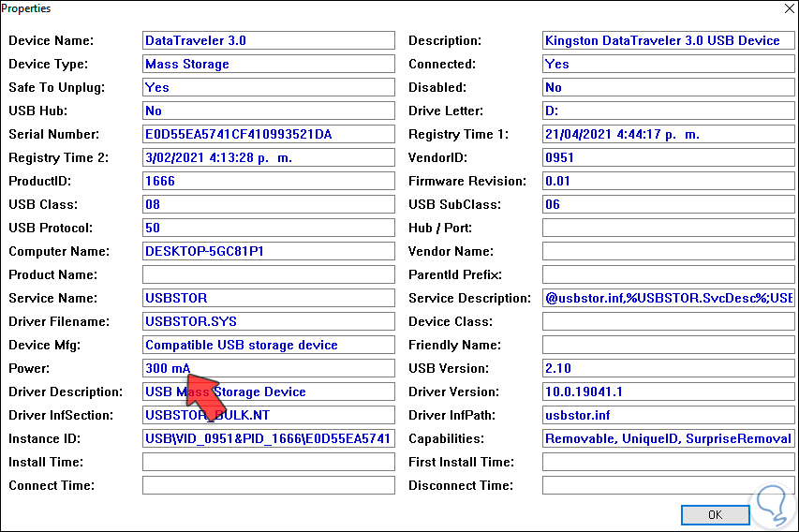The width and height of the screenshot is (799, 532).
Task: Click the empty Connect Time field
Action: [x=269, y=485]
